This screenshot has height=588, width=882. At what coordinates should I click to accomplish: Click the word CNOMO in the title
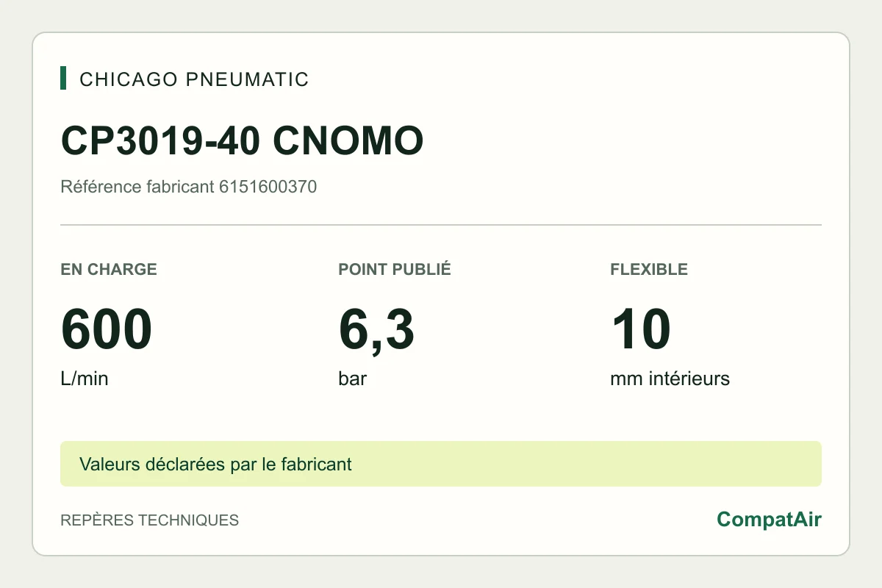(348, 140)
